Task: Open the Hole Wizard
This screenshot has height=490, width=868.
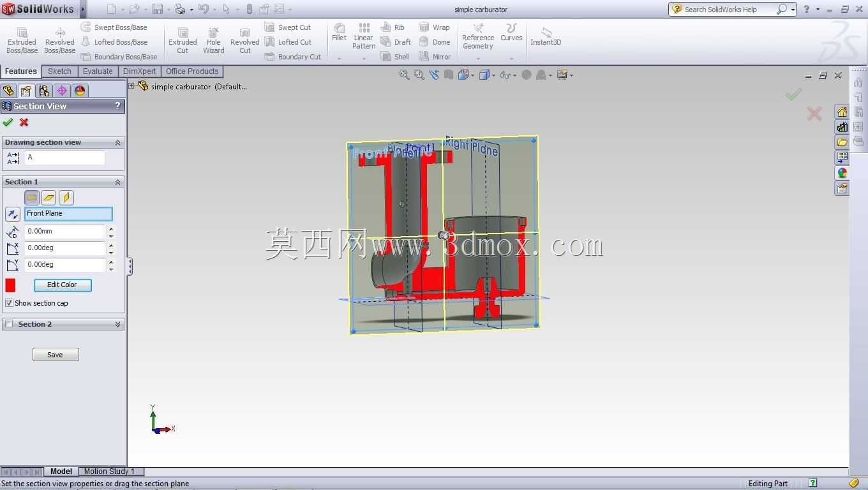Action: 214,40
